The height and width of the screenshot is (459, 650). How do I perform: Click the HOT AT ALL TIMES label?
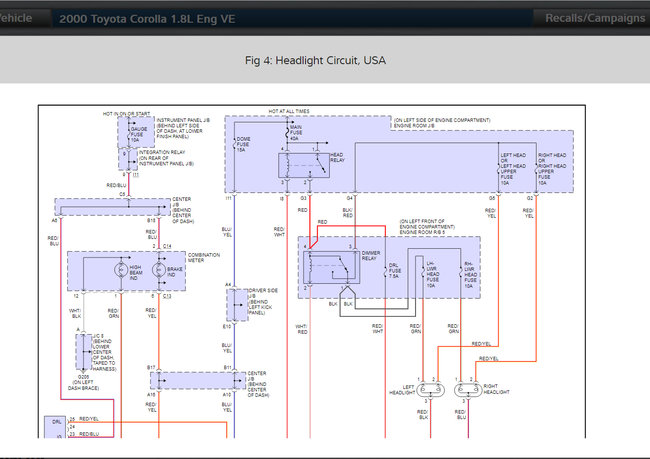289,111
